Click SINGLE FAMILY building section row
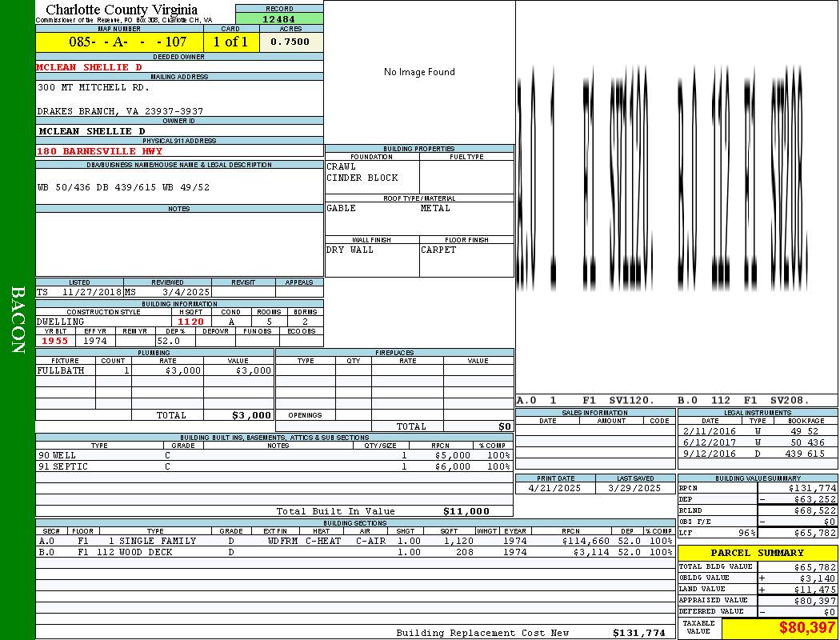 tap(355, 541)
